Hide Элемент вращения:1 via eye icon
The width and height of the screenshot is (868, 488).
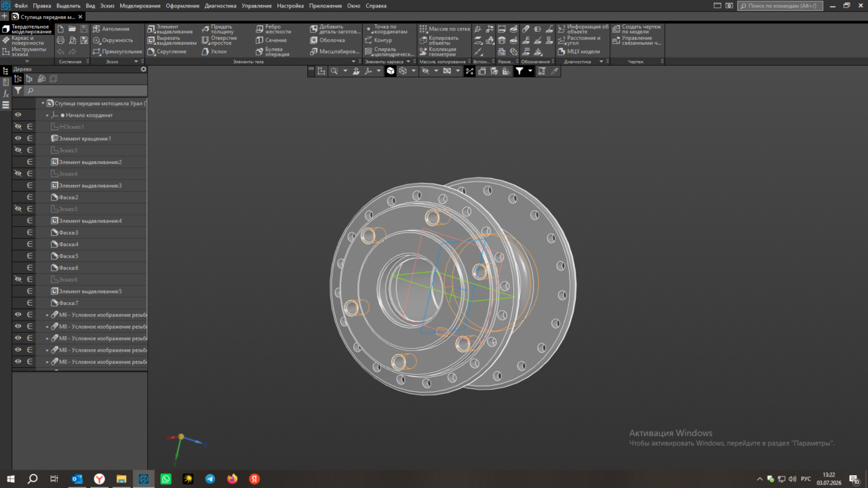18,138
